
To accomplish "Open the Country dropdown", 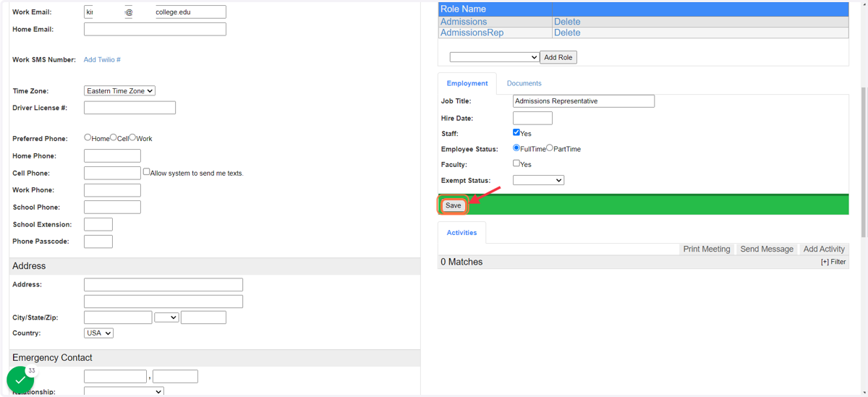I will (x=99, y=333).
